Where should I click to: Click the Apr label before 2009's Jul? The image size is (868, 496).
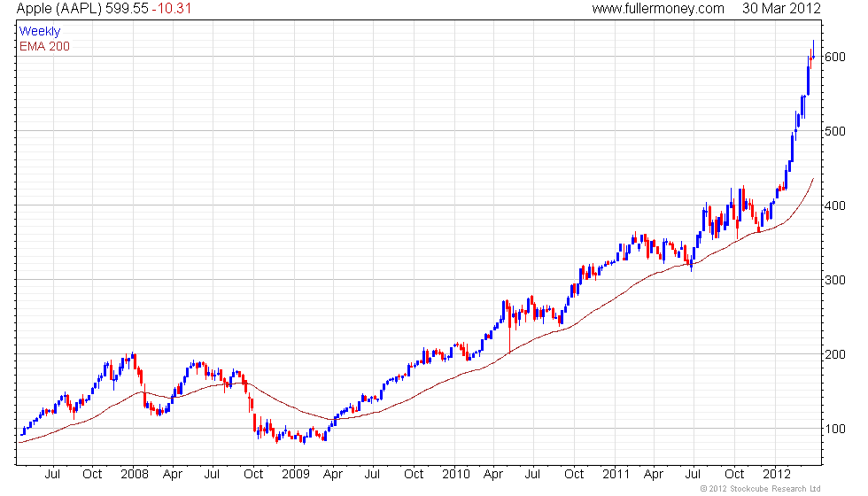pos(333,474)
